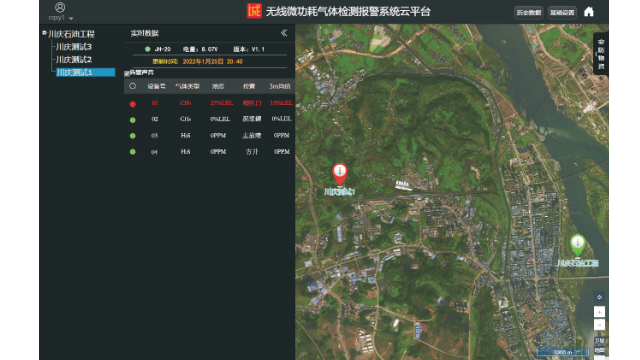The height and width of the screenshot is (360, 640).
Task: Expand the 应急物资 side tab
Action: point(601,54)
